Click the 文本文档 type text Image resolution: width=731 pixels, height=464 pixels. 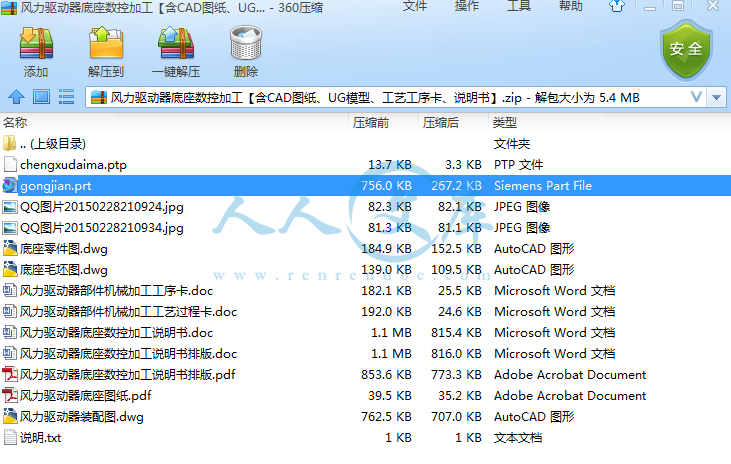click(x=518, y=437)
